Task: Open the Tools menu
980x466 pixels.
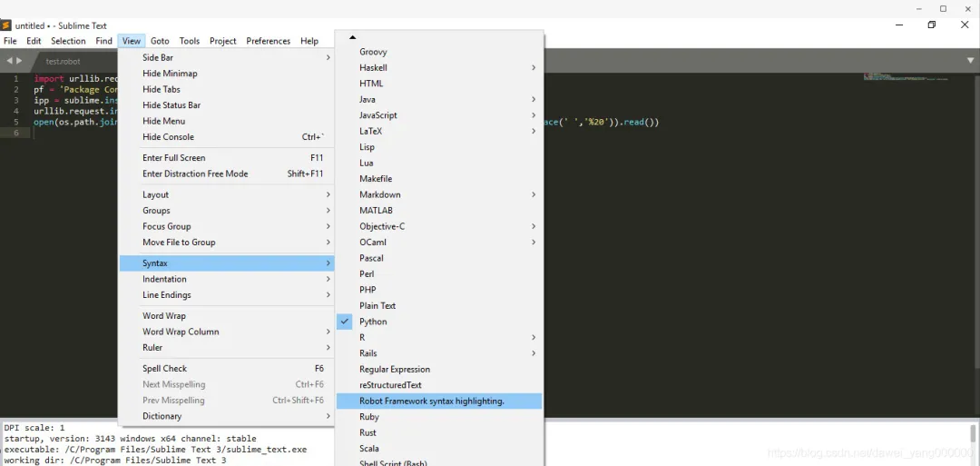Action: tap(190, 41)
